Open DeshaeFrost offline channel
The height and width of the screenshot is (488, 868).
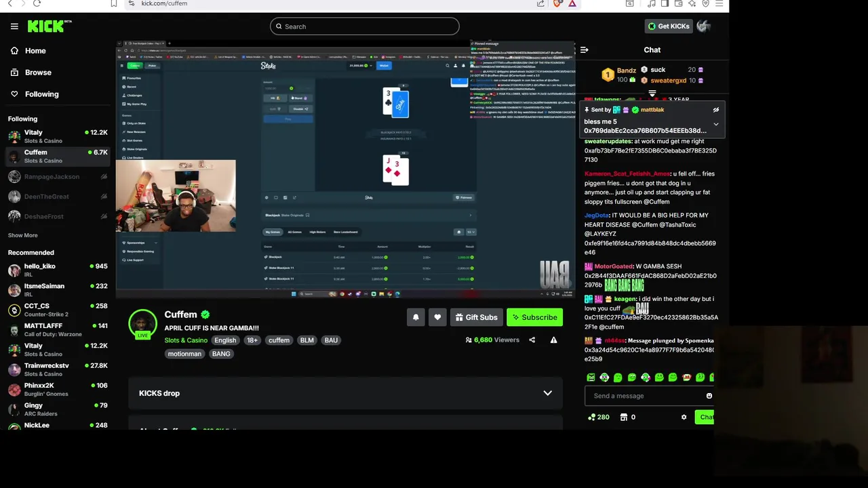coord(58,216)
